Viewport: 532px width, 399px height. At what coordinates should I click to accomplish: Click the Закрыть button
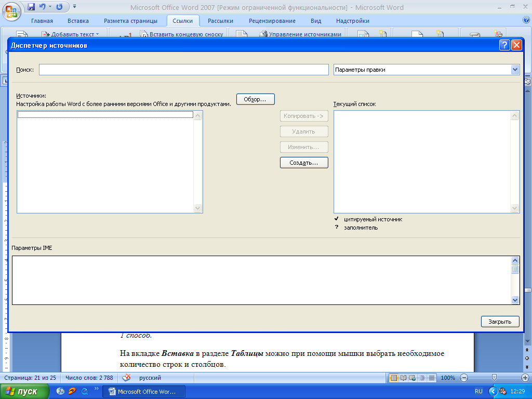pos(500,322)
